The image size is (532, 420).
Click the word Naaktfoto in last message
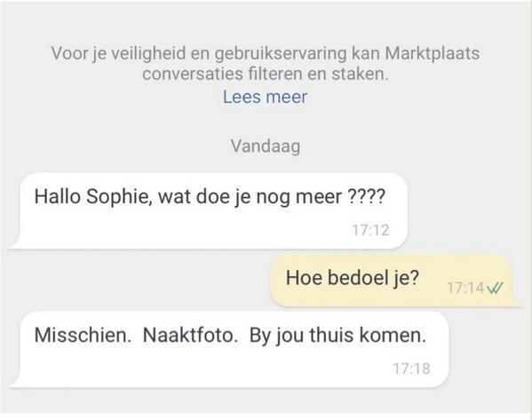click(190, 335)
